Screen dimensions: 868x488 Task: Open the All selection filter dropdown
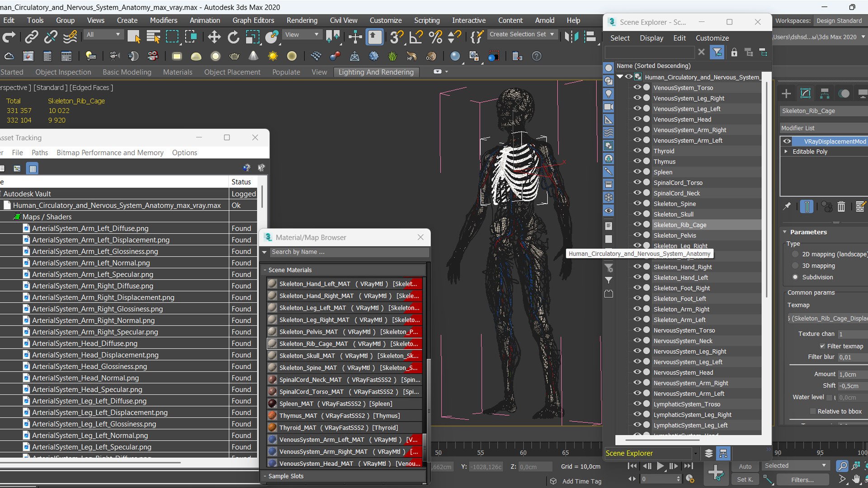click(x=104, y=34)
